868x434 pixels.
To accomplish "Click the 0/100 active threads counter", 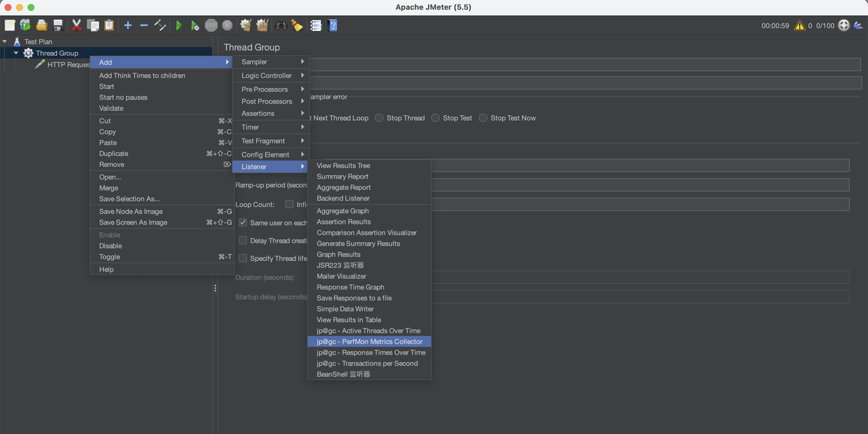I will (825, 26).
